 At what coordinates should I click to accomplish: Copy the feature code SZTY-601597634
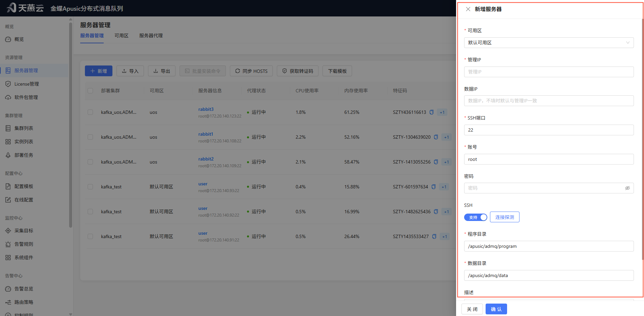coord(434,187)
